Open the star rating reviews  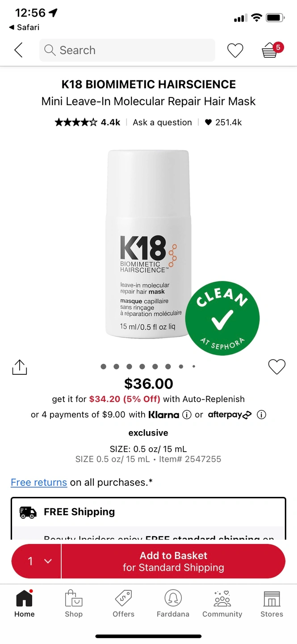[88, 122]
